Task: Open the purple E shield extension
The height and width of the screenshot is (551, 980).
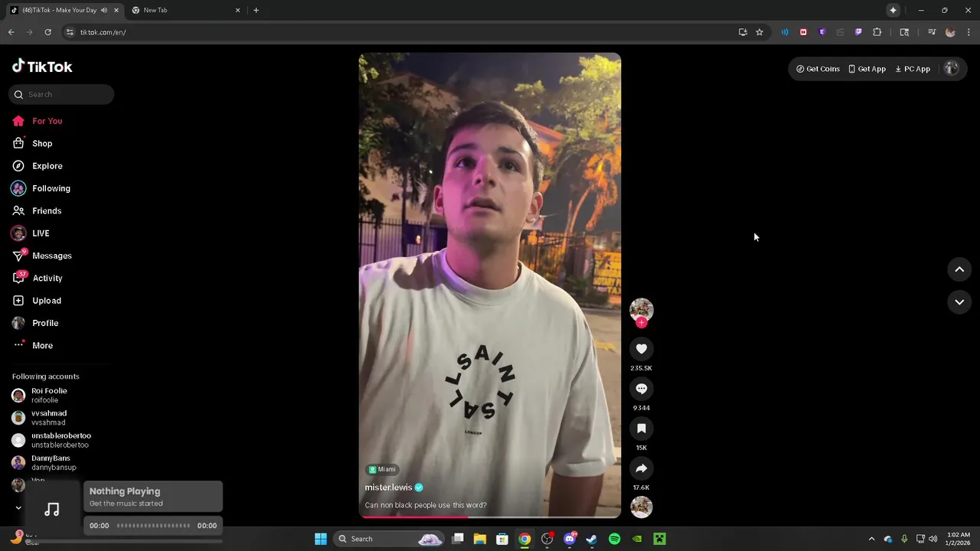Action: point(822,32)
